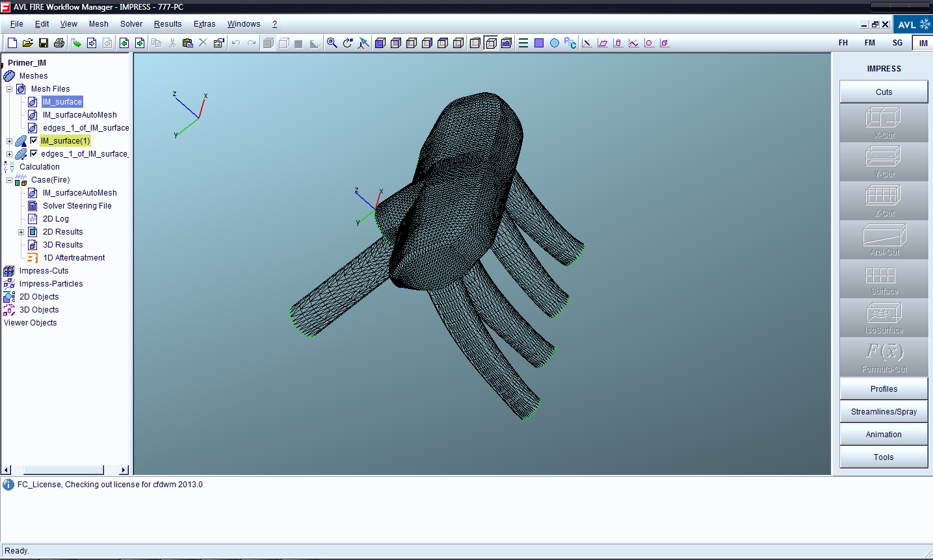This screenshot has width=933, height=560.
Task: Toggle the highlighted perspective cube view mode
Action: pyautogui.click(x=491, y=43)
